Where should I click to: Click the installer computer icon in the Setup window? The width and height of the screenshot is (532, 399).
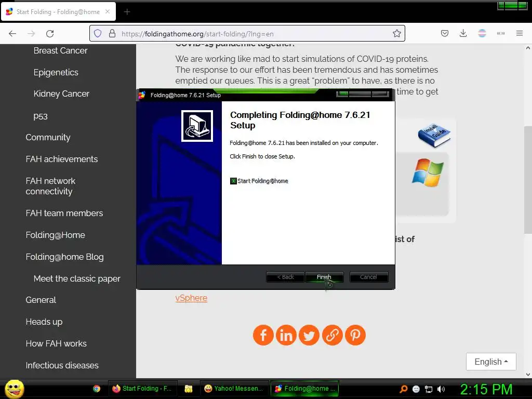[x=197, y=126]
